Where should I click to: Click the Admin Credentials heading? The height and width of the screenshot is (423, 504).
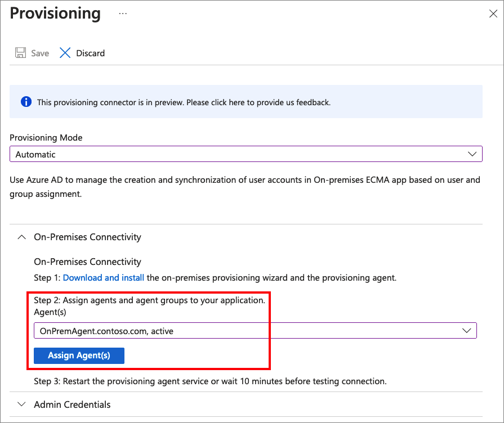pyautogui.click(x=72, y=404)
